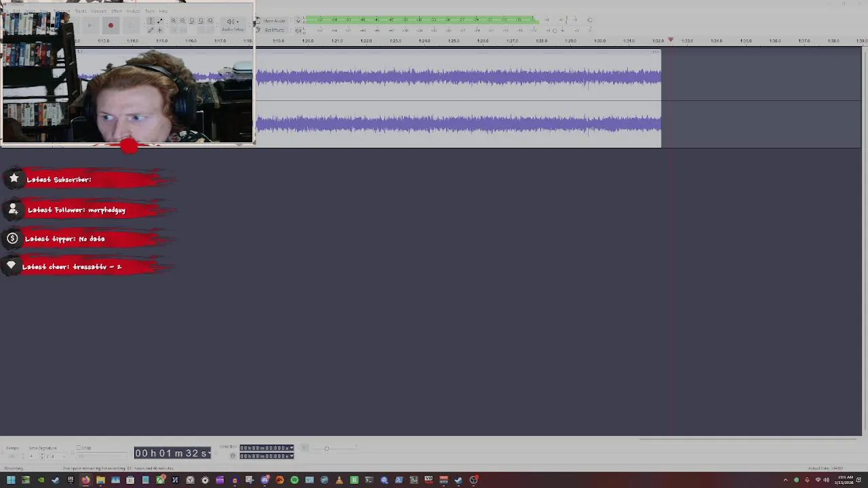Image resolution: width=868 pixels, height=488 pixels.
Task: Click the system tray volume icon
Action: (826, 480)
